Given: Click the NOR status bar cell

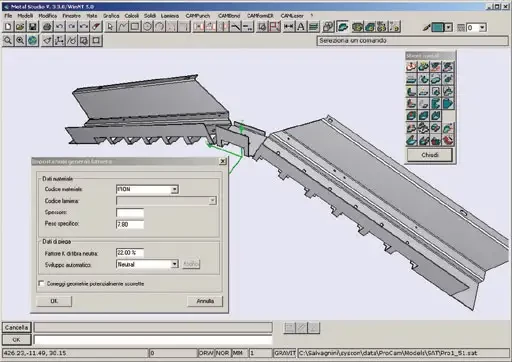Looking at the screenshot, I should 223,353.
